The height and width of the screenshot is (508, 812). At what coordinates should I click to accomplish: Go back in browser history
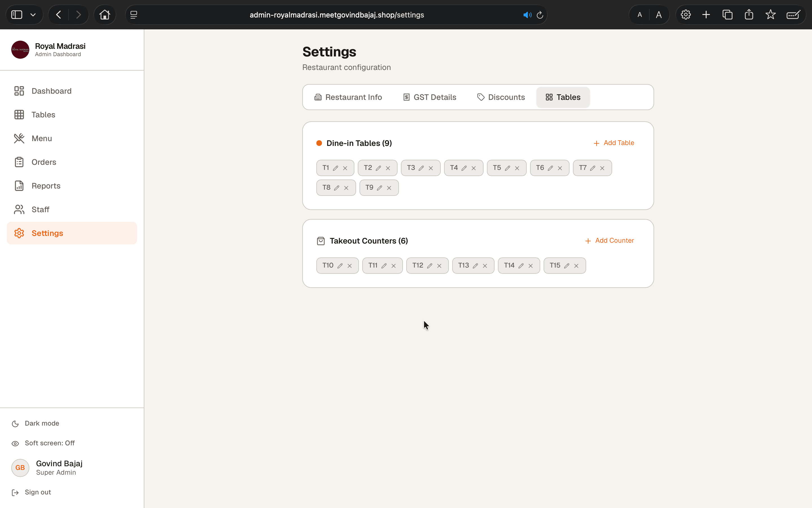[59, 15]
